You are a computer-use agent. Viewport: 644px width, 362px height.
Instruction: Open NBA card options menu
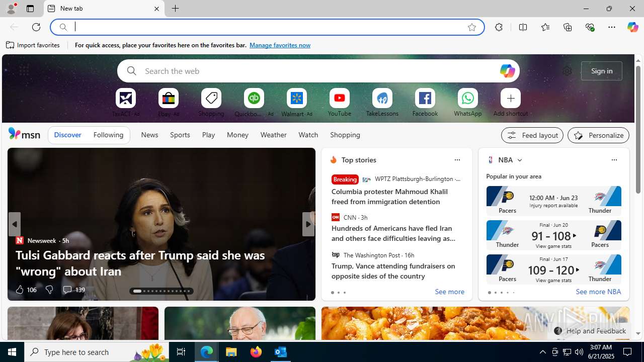[614, 160]
